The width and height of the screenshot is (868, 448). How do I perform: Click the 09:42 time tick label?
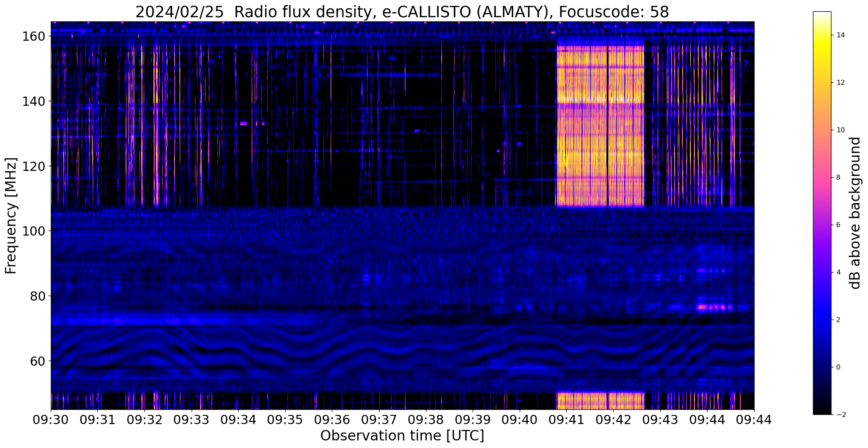coord(613,419)
